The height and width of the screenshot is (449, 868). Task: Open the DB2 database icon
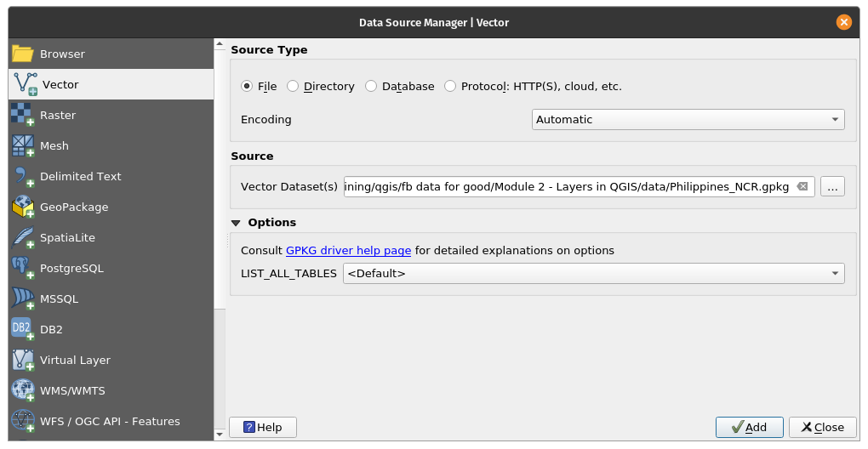coord(23,330)
